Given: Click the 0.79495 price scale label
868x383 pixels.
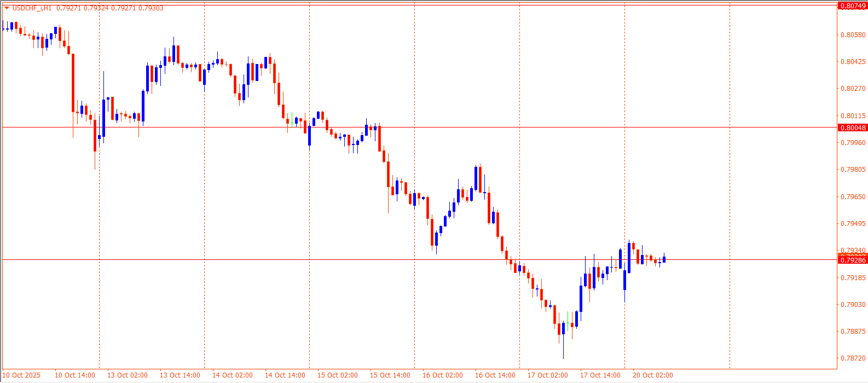Looking at the screenshot, I should coord(853,224).
